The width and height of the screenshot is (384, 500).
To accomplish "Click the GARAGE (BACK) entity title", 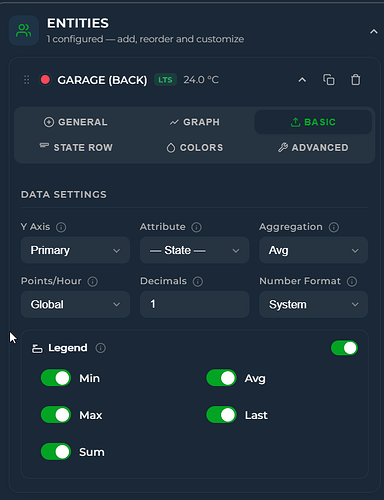I will click(102, 80).
